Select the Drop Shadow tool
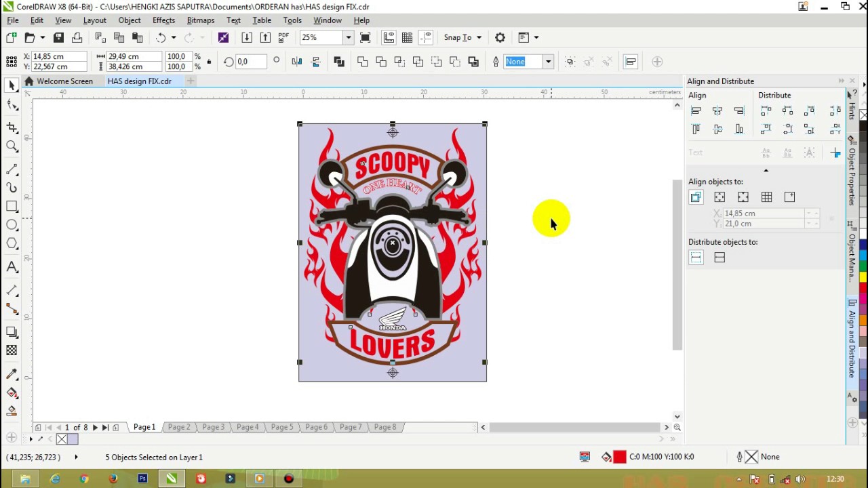The height and width of the screenshot is (488, 868). (x=12, y=331)
